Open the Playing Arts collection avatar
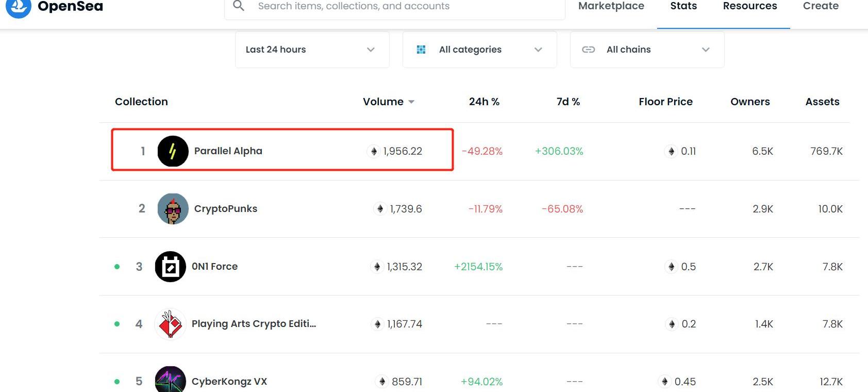Image resolution: width=868 pixels, height=392 pixels. [171, 324]
